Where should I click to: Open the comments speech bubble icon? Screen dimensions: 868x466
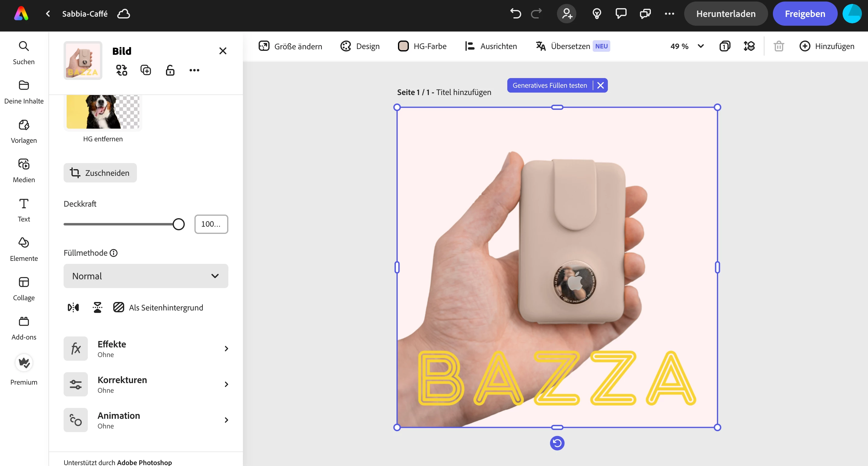point(621,14)
